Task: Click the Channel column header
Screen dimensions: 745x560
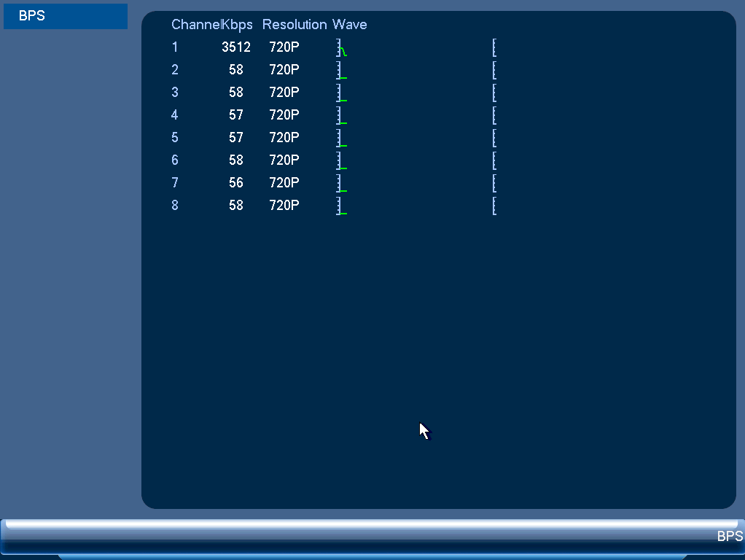Action: tap(195, 24)
